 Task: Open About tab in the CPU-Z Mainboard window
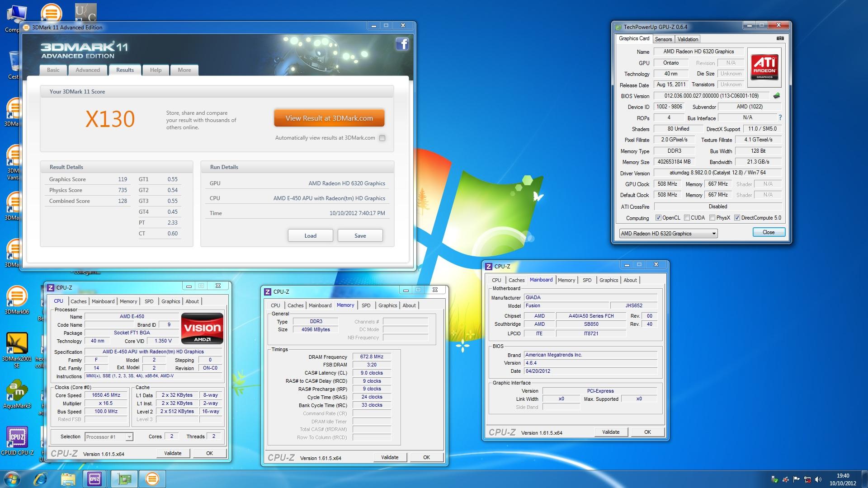click(630, 280)
